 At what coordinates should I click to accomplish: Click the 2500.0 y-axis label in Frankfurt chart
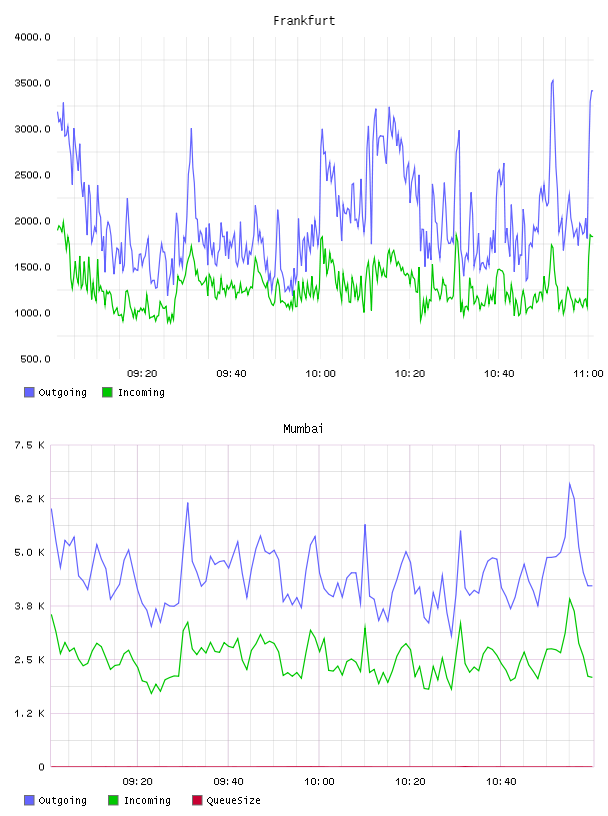click(x=32, y=175)
